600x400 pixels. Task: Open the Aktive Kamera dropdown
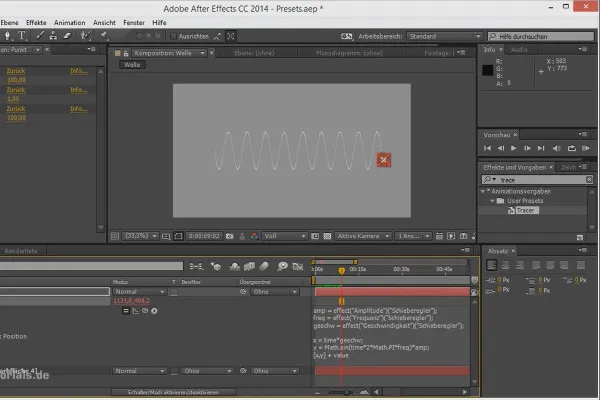(363, 236)
